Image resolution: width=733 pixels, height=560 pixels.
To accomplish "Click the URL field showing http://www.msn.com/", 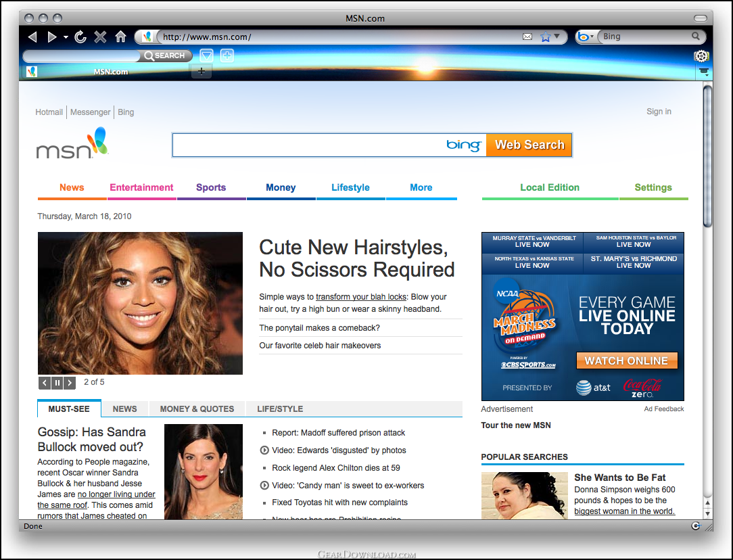I will pyautogui.click(x=339, y=37).
